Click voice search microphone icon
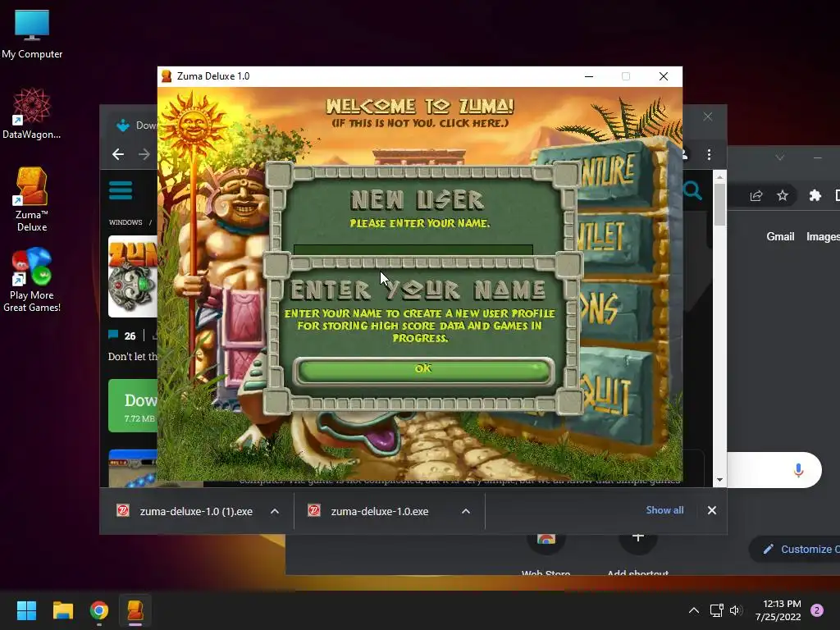The width and height of the screenshot is (840, 630). (798, 470)
